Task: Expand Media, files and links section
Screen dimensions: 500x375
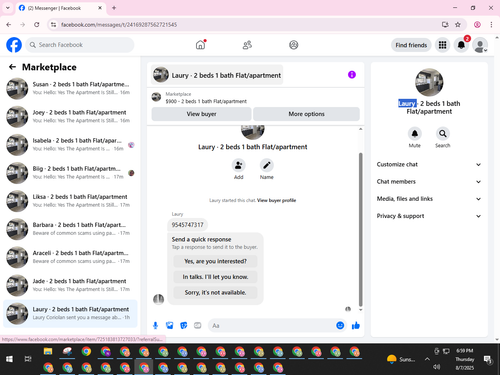Action: pyautogui.click(x=429, y=199)
